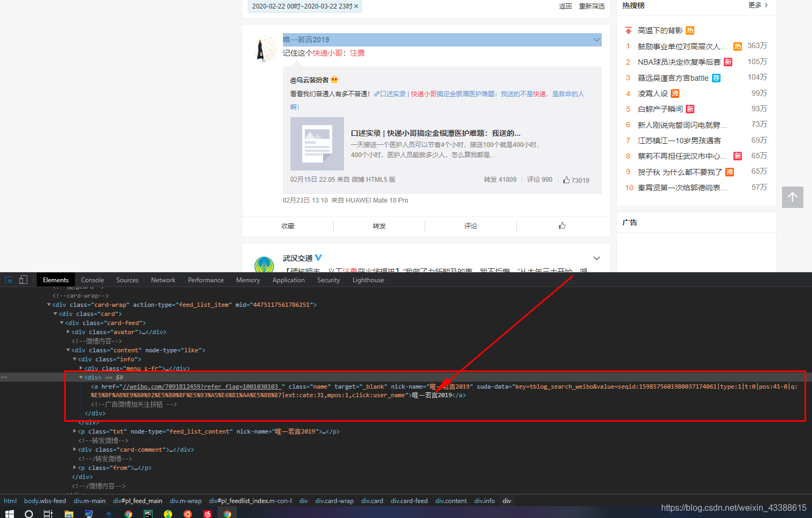The height and width of the screenshot is (518, 812).
Task: Select body.wbs-feed in the breadcrumb bar
Action: tap(45, 501)
